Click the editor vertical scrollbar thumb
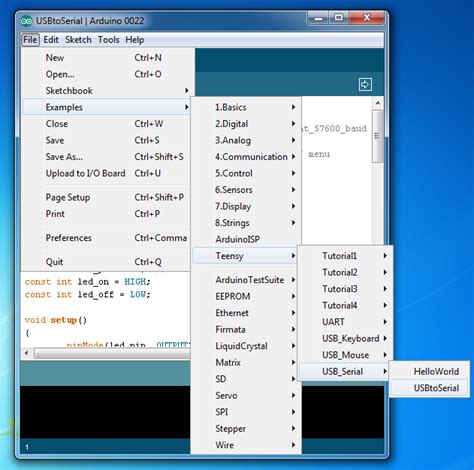This screenshot has height=470, width=474. coord(377,136)
